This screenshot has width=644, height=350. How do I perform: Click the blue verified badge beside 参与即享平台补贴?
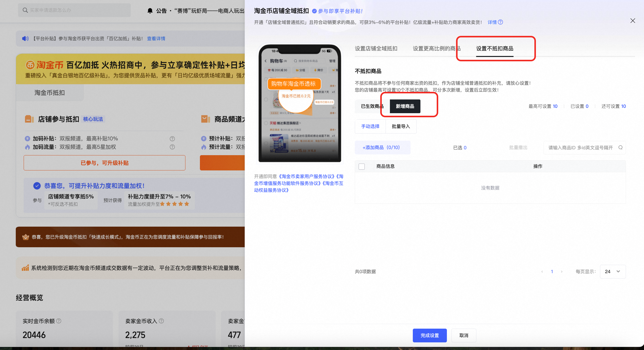314,11
